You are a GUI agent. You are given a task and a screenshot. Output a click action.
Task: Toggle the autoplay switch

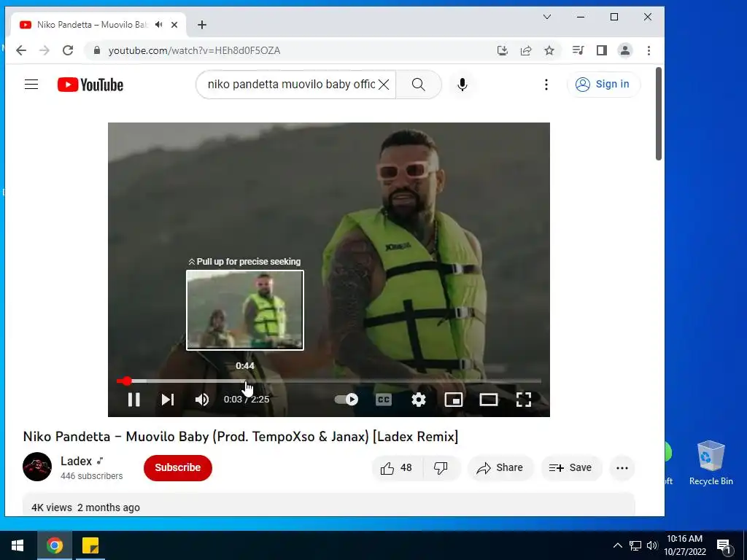click(347, 399)
